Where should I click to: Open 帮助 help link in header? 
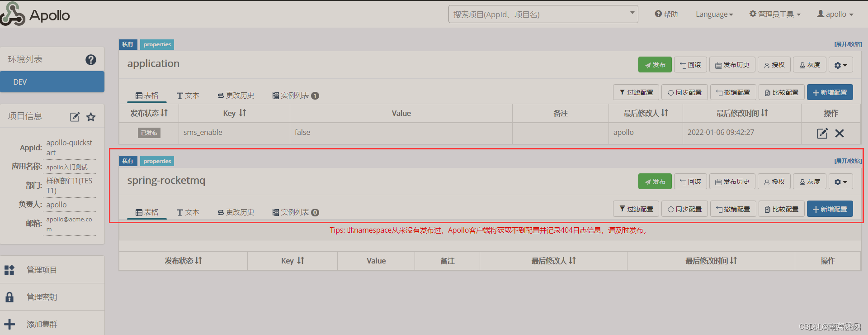click(x=666, y=14)
